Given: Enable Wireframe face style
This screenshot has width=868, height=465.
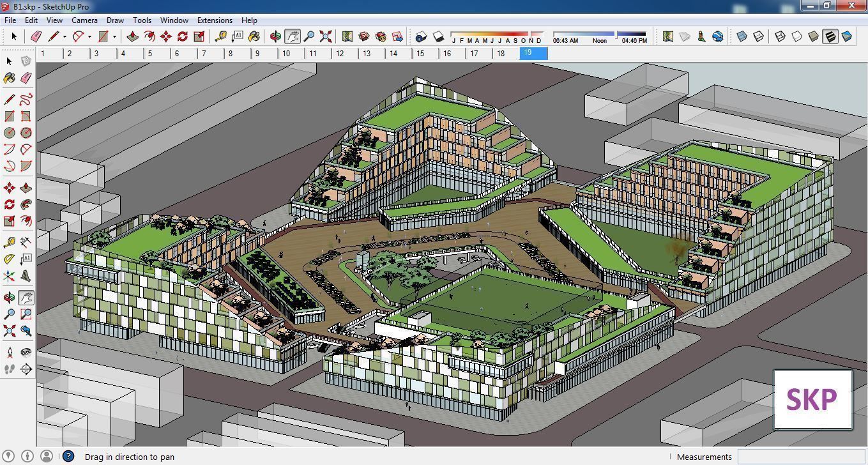Looking at the screenshot, I should click(781, 36).
